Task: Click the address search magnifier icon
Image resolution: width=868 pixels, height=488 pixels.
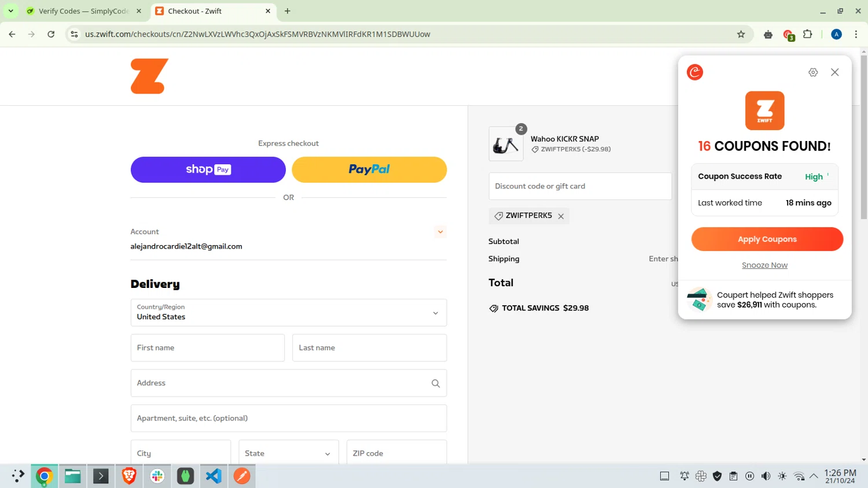Action: [x=436, y=383]
